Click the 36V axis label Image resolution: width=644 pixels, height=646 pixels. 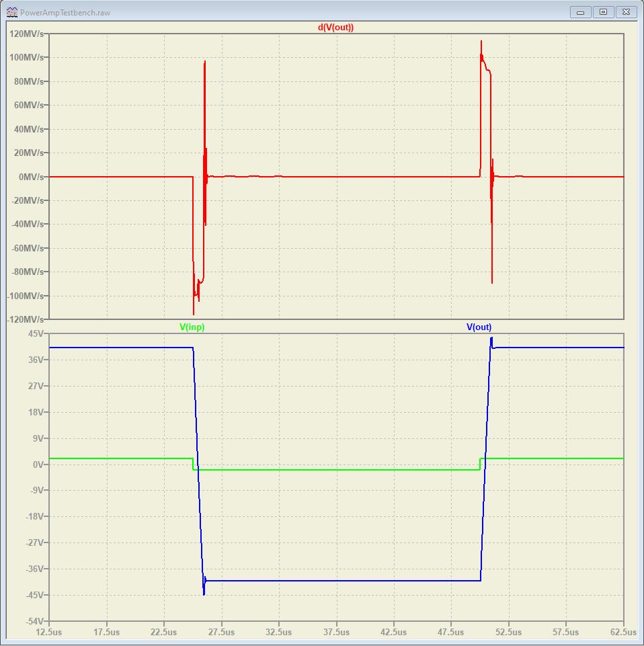[x=36, y=360]
